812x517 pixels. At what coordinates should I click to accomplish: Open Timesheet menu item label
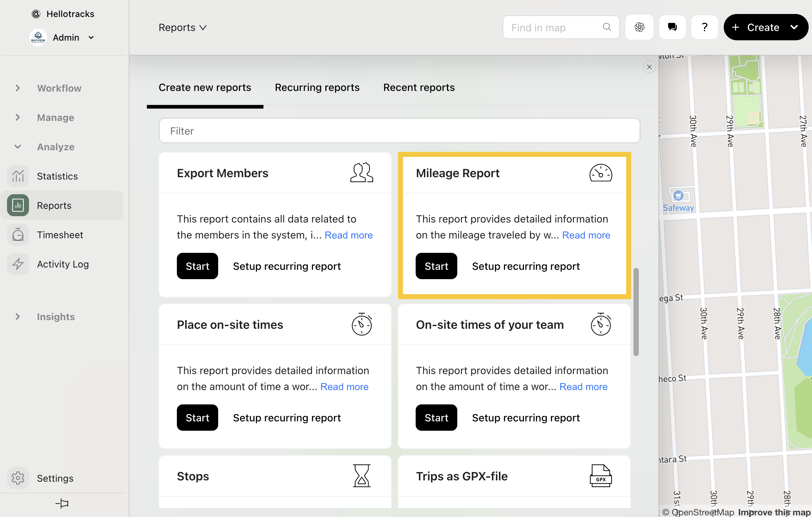point(60,235)
